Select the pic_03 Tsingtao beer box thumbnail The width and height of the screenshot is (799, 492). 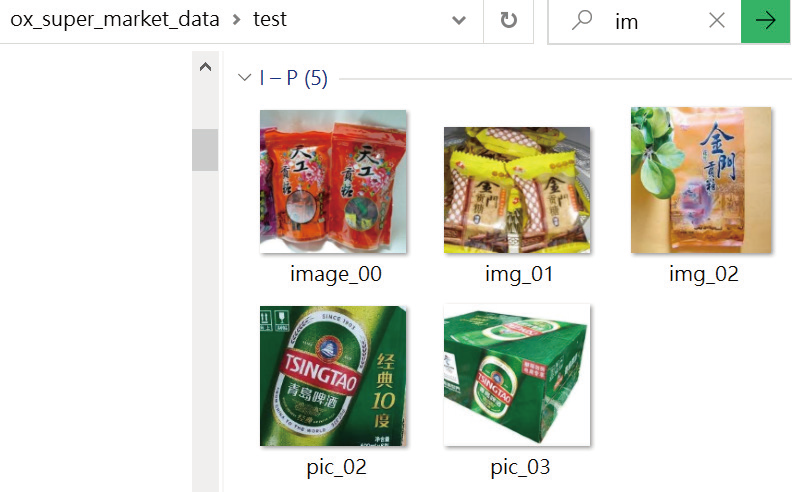coord(517,376)
